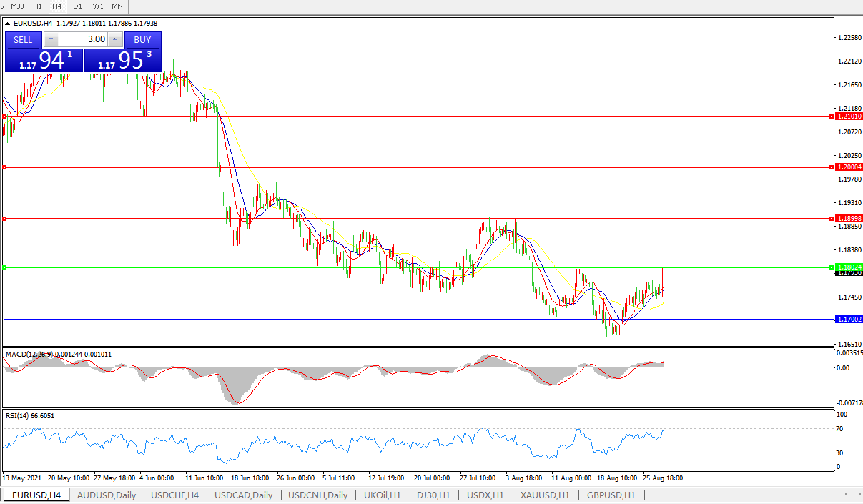The image size is (863, 504).
Task: Open the AUDUSD,Daily chart tab
Action: click(106, 495)
